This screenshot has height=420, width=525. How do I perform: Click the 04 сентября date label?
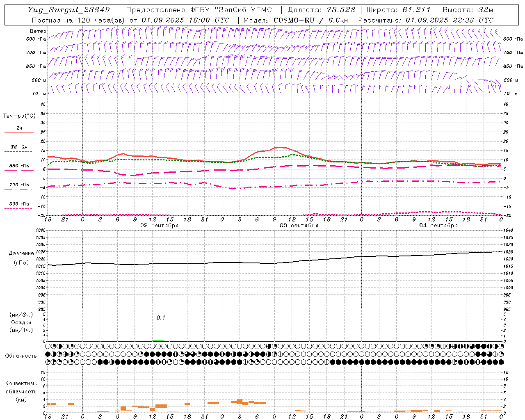tap(438, 226)
